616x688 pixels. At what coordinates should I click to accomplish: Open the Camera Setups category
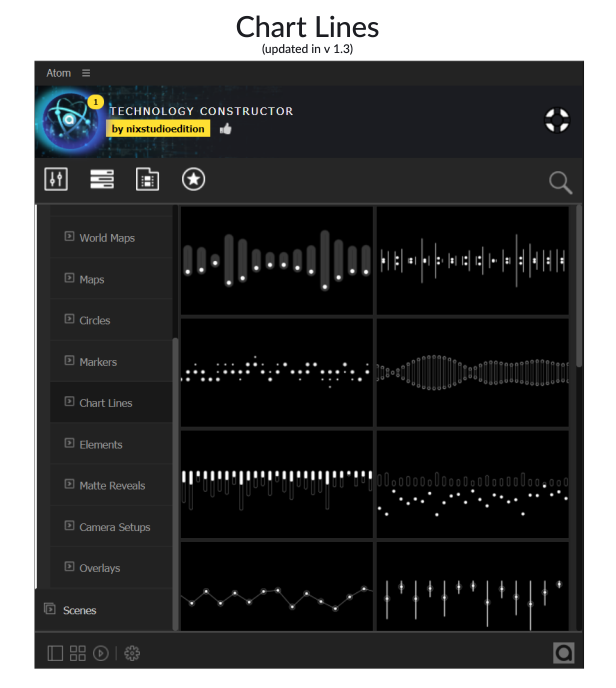(114, 527)
